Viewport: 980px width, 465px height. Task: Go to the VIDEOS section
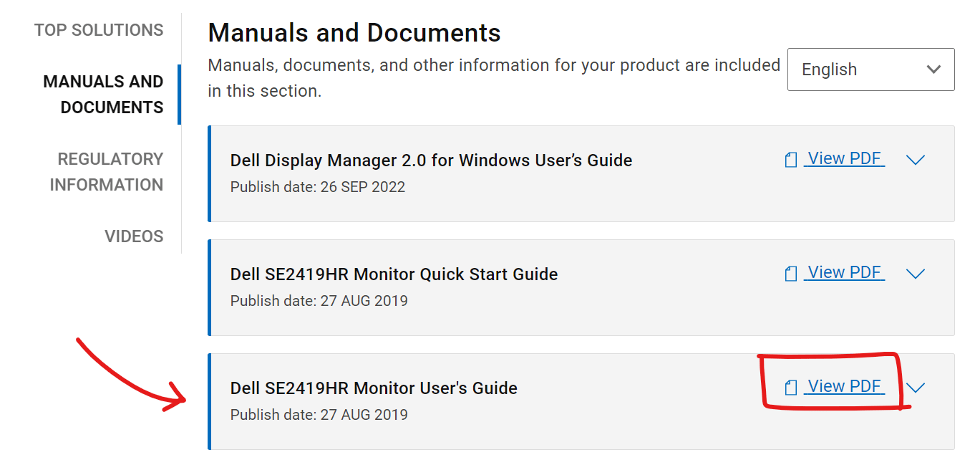tap(134, 235)
